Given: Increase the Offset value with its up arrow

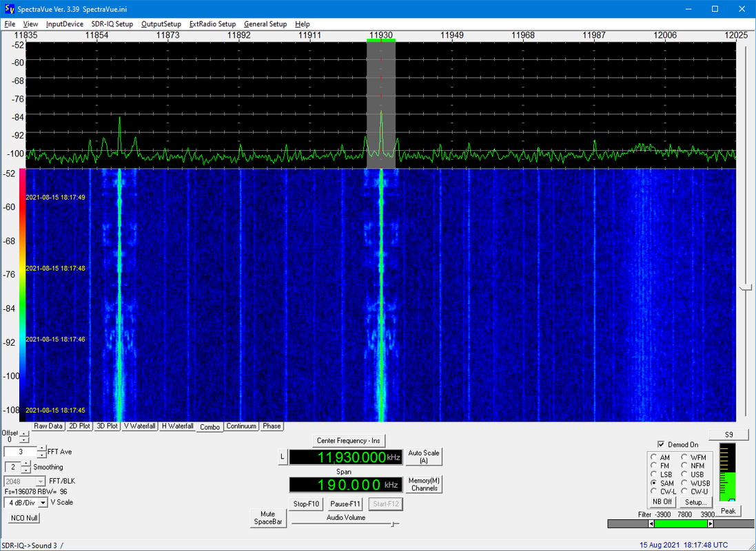Looking at the screenshot, I should pos(24,435).
